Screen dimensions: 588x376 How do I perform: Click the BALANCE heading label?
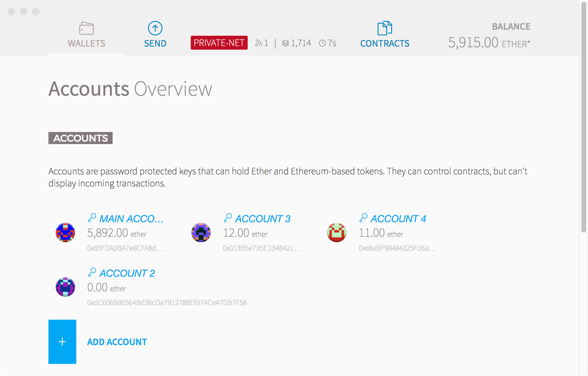(511, 27)
